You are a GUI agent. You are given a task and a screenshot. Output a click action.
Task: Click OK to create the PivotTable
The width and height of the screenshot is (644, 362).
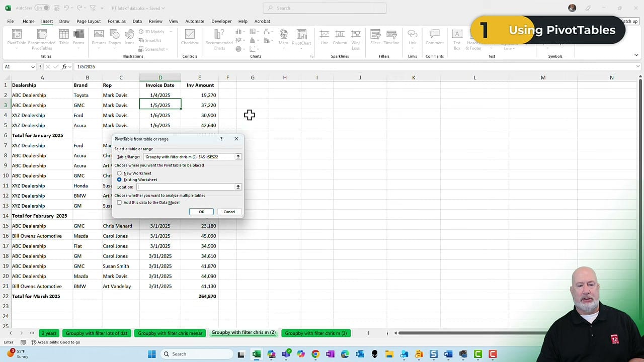tap(201, 211)
